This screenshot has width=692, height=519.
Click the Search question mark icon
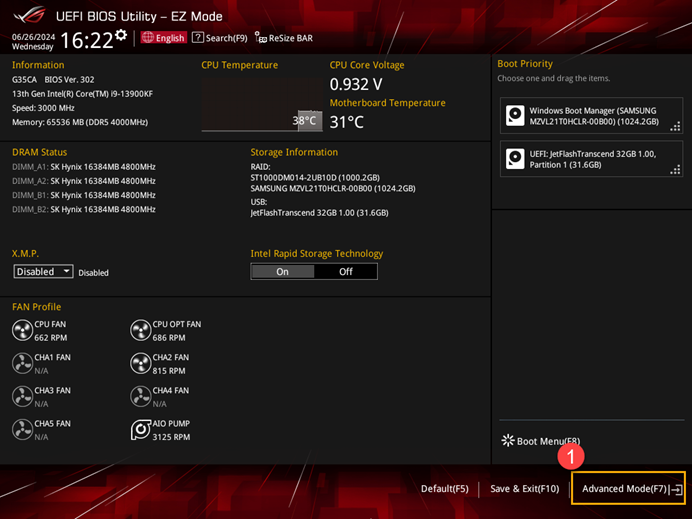click(x=198, y=38)
